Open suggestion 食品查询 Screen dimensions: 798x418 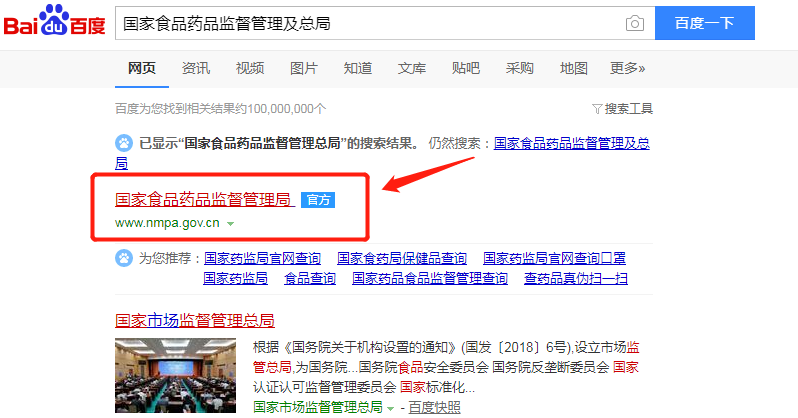point(310,278)
